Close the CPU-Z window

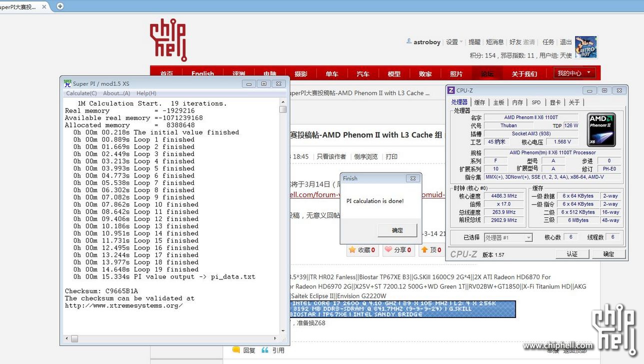619,90
